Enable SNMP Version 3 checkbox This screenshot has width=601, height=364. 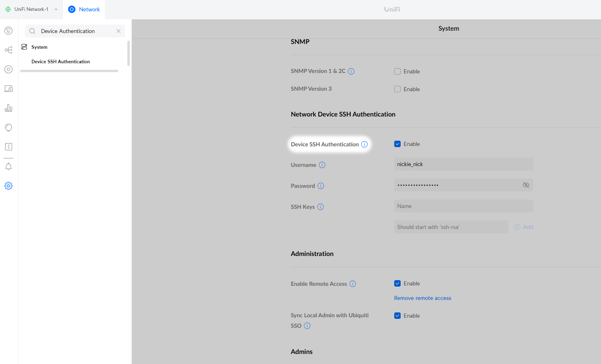(397, 89)
